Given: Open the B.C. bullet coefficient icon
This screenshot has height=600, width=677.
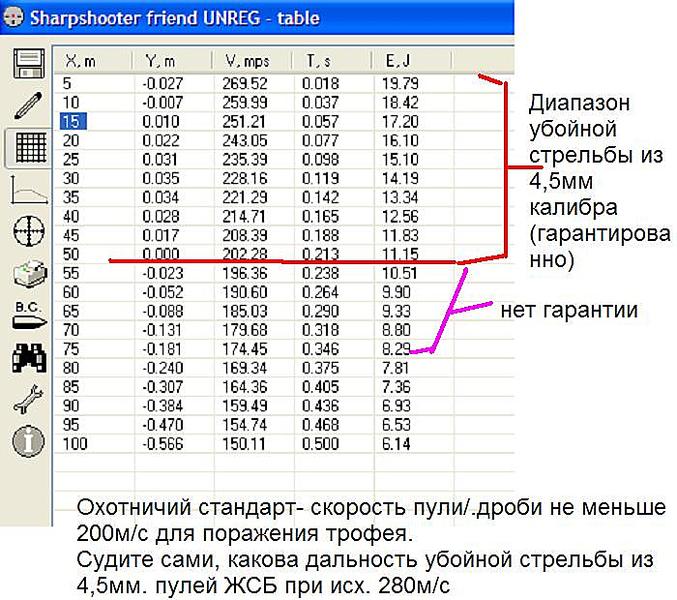Looking at the screenshot, I should click(29, 316).
